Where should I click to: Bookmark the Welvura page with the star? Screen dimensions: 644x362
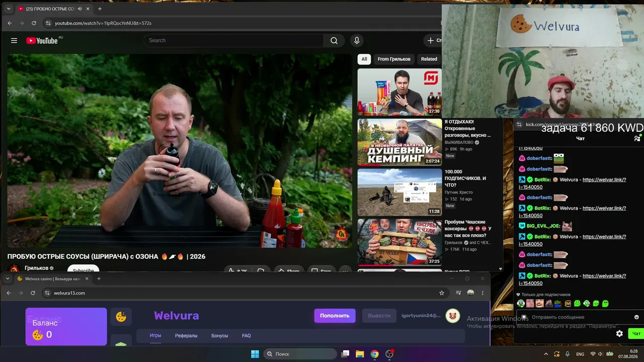coord(442,293)
